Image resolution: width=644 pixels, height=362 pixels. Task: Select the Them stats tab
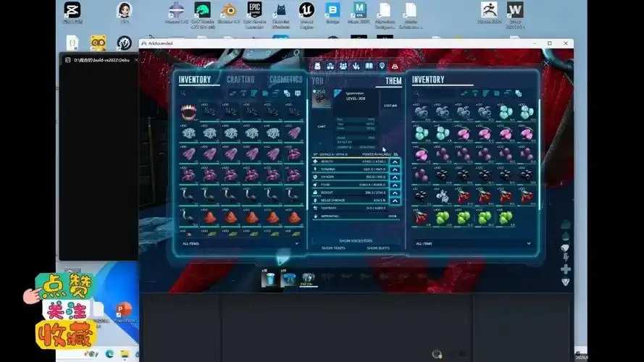pos(393,81)
